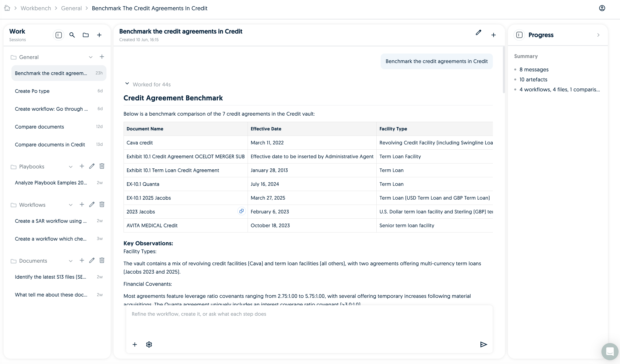Click the '10 artefacts' summary entry
The width and height of the screenshot is (620, 364).
(533, 79)
